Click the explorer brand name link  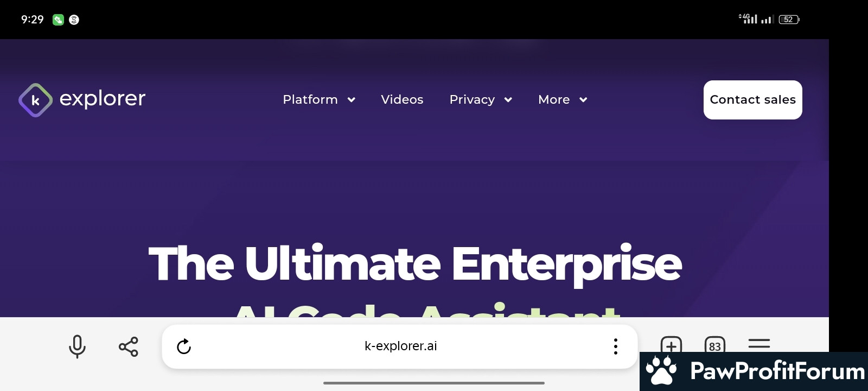pos(103,99)
